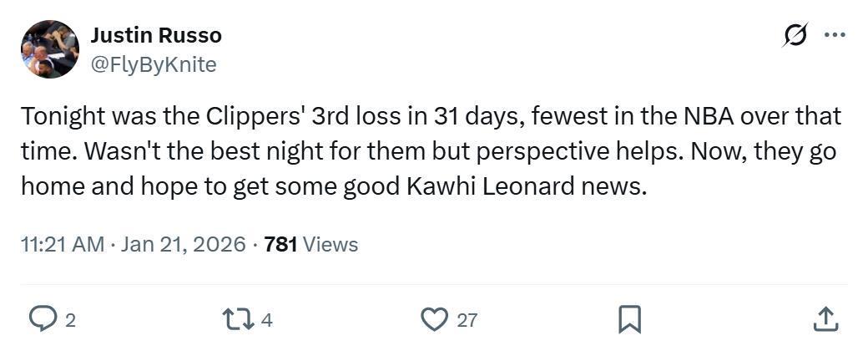Click the reply count number 2
The image size is (868, 351).
pyautogui.click(x=70, y=319)
